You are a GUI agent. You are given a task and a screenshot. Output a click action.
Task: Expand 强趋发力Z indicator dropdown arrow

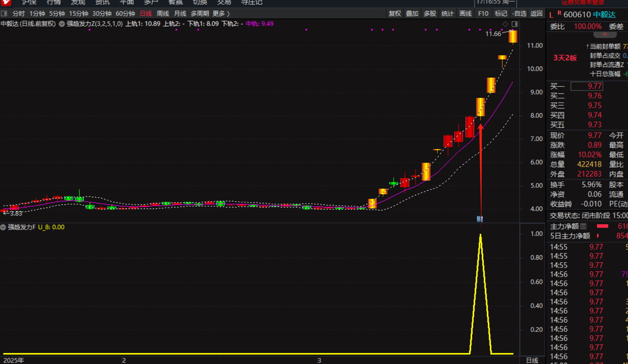click(x=62, y=24)
